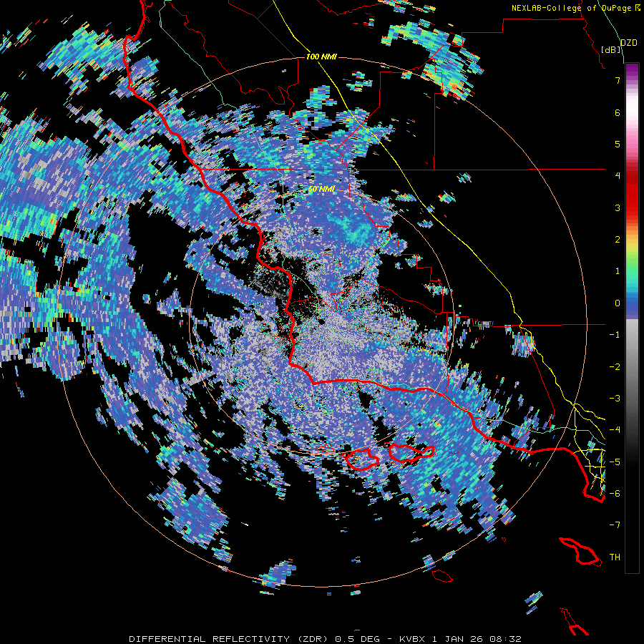Click the 4 dB red mark on scale
The image size is (644, 644).
tap(618, 176)
